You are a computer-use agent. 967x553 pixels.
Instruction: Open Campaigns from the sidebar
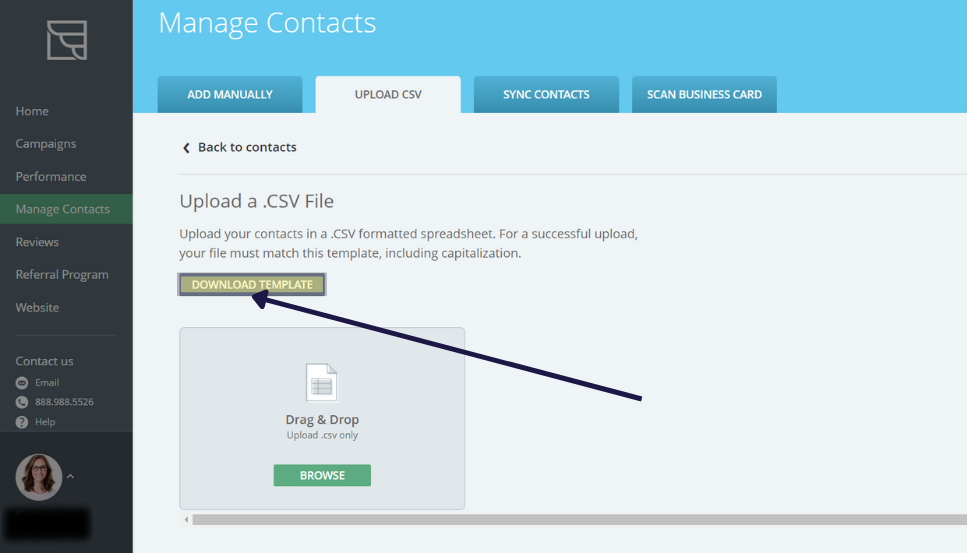(46, 144)
